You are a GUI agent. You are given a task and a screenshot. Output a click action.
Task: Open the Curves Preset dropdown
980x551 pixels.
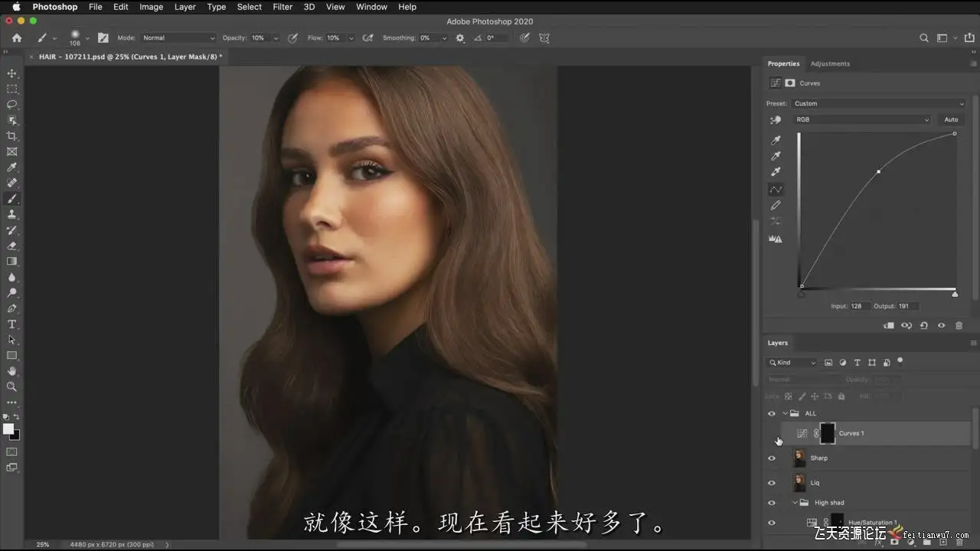(879, 103)
